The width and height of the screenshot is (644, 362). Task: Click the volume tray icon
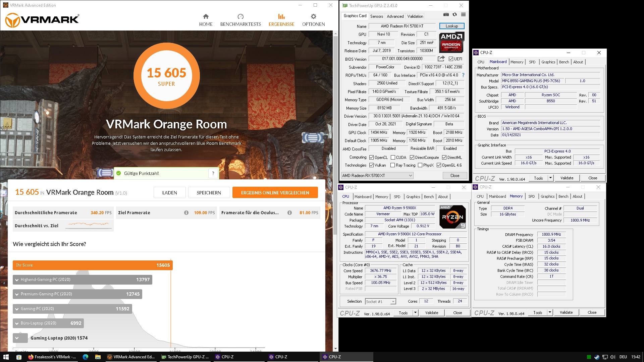coord(613,357)
